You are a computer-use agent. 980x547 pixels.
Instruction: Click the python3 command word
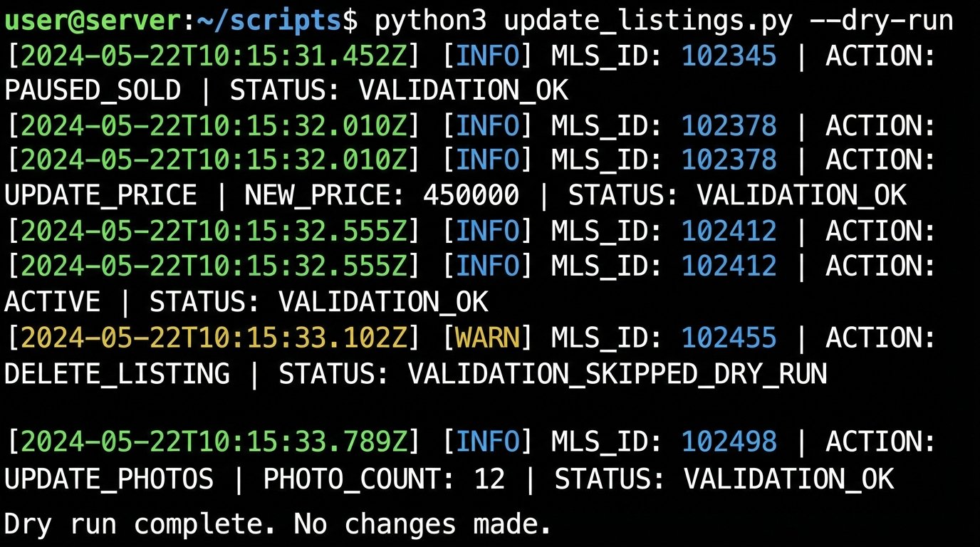tap(431, 21)
